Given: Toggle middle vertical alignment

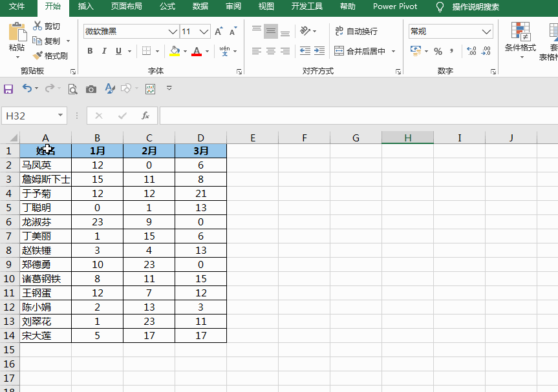Looking at the screenshot, I should [271, 31].
